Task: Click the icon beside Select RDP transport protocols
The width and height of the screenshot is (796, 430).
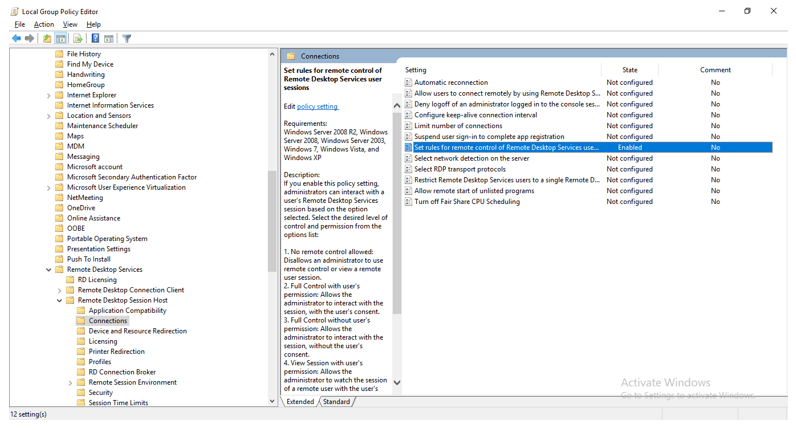Action: 408,169
